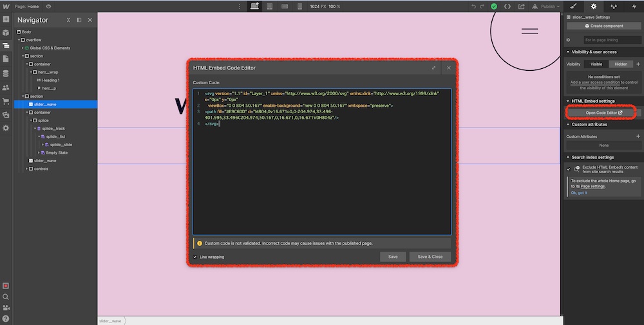Screen dimensions: 644x325
Task: Open the search magnifier in left sidebar
Action: pos(6,297)
